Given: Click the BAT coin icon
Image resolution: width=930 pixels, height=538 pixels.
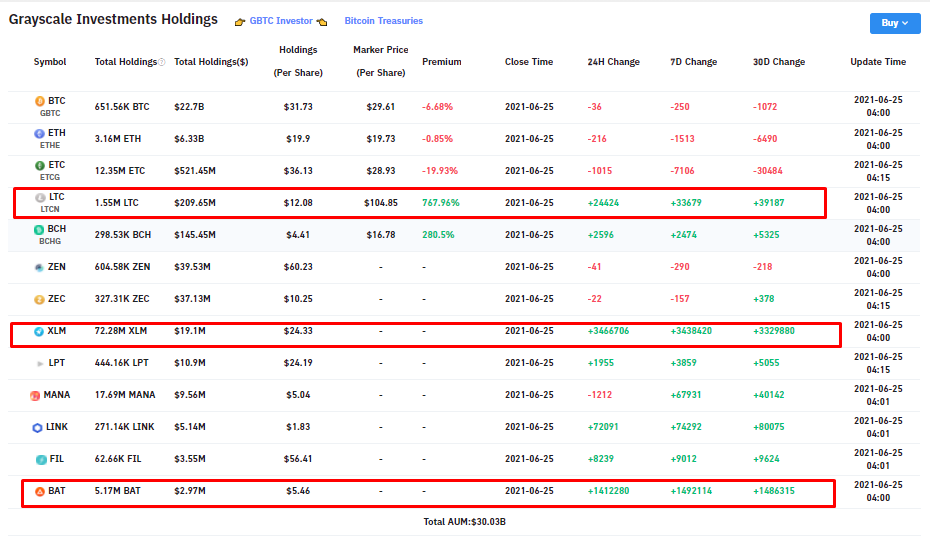Looking at the screenshot, I should [40, 492].
